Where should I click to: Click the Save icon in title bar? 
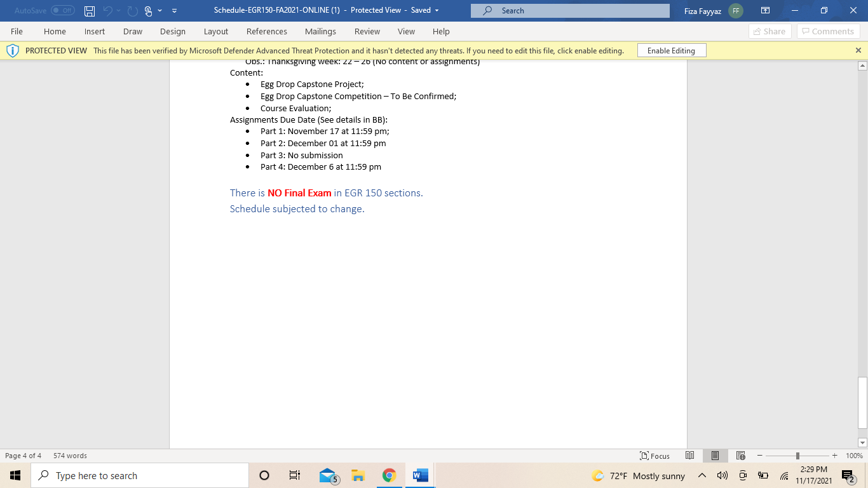coord(90,11)
